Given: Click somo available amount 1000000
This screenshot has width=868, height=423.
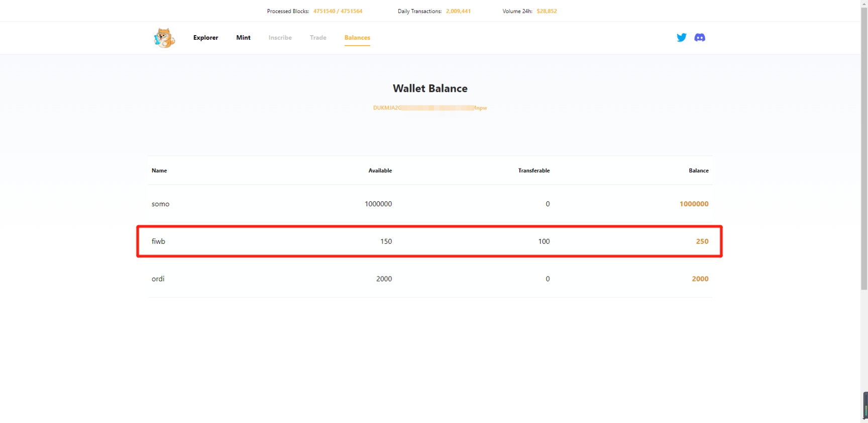Looking at the screenshot, I should click(x=378, y=204).
